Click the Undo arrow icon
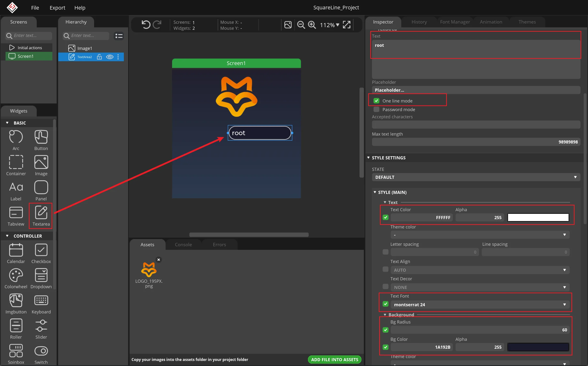This screenshot has height=366, width=588. [146, 25]
